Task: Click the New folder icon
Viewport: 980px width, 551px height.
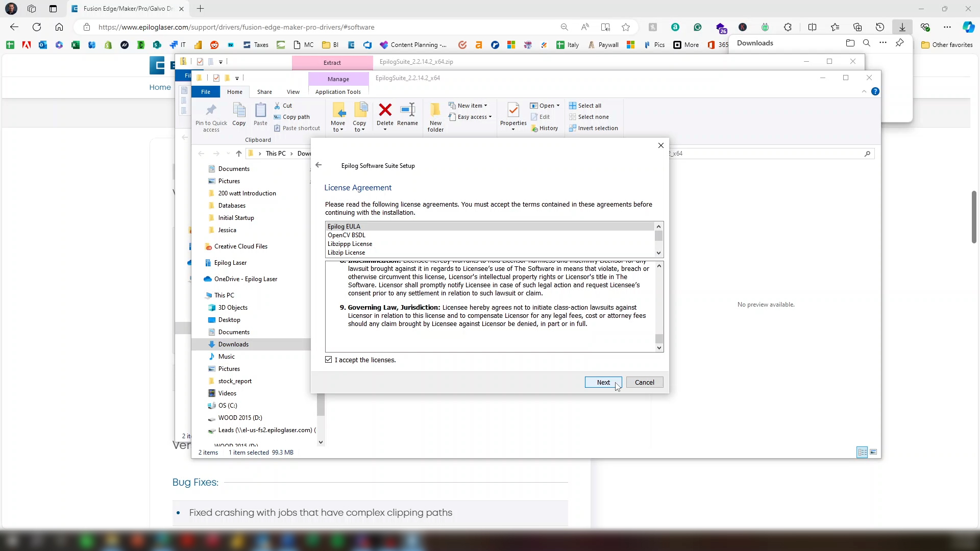Action: (435, 110)
